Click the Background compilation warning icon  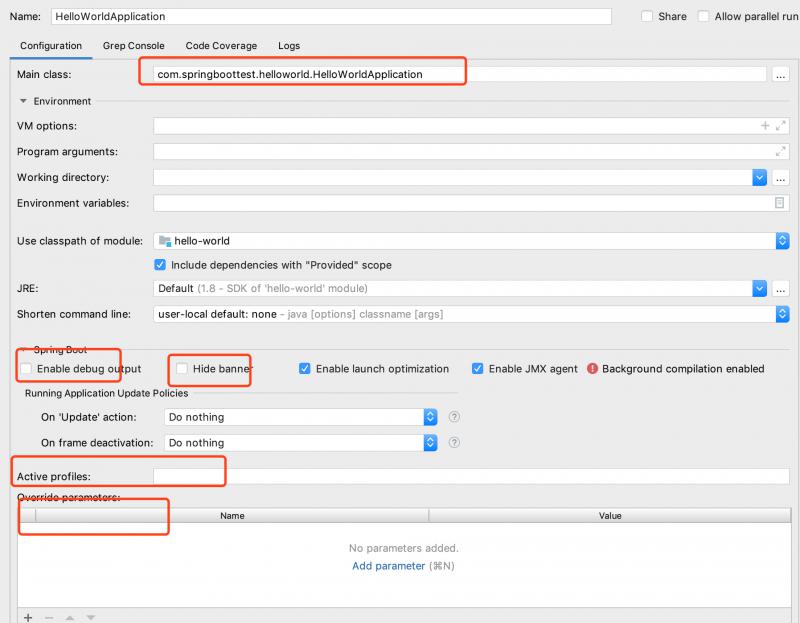[592, 368]
